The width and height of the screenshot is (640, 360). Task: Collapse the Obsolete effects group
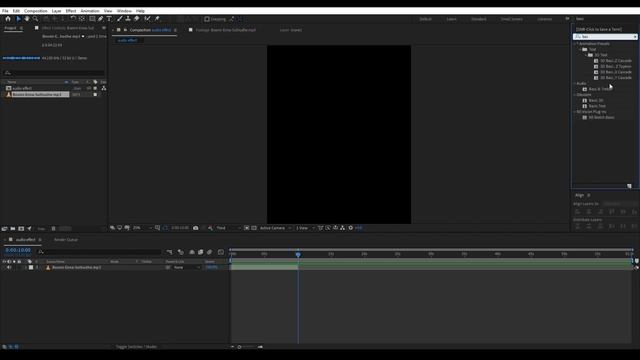pyautogui.click(x=575, y=95)
